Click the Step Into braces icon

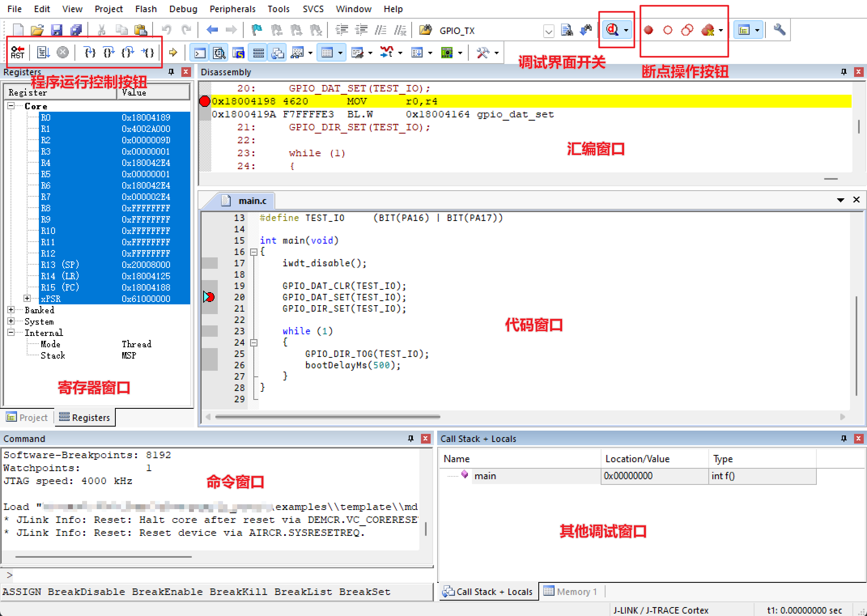coord(89,53)
